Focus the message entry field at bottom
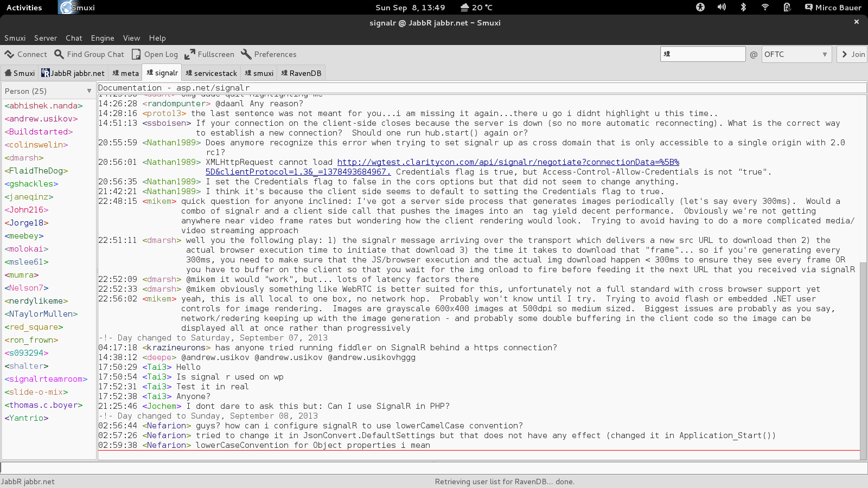868x488 pixels. click(434, 468)
